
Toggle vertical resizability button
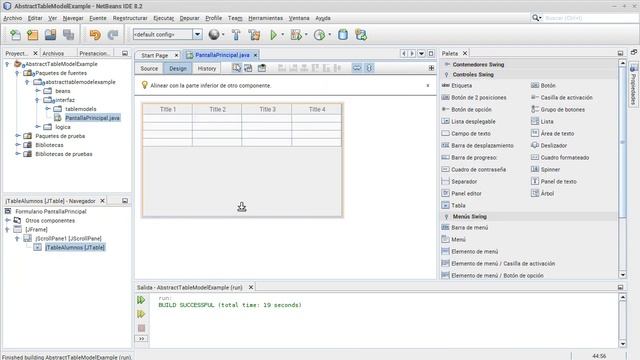tap(369, 68)
